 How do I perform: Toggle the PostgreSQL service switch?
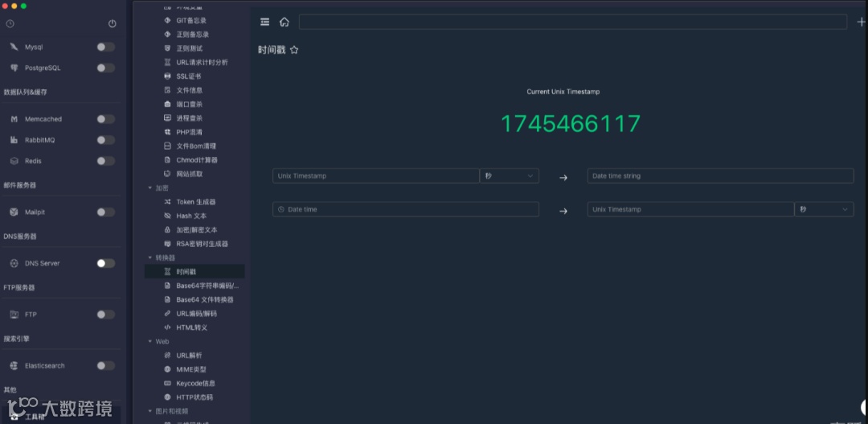click(x=106, y=68)
